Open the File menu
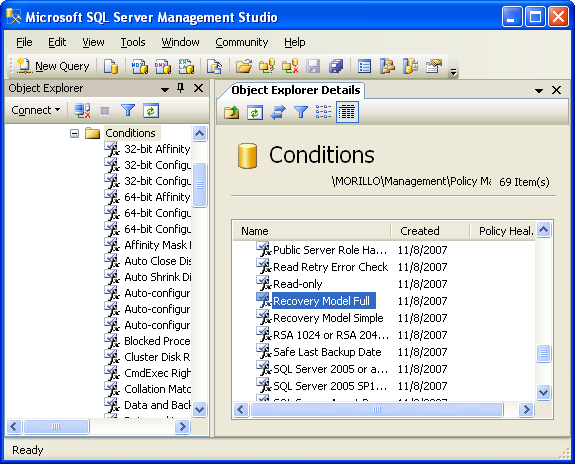 click(x=24, y=42)
